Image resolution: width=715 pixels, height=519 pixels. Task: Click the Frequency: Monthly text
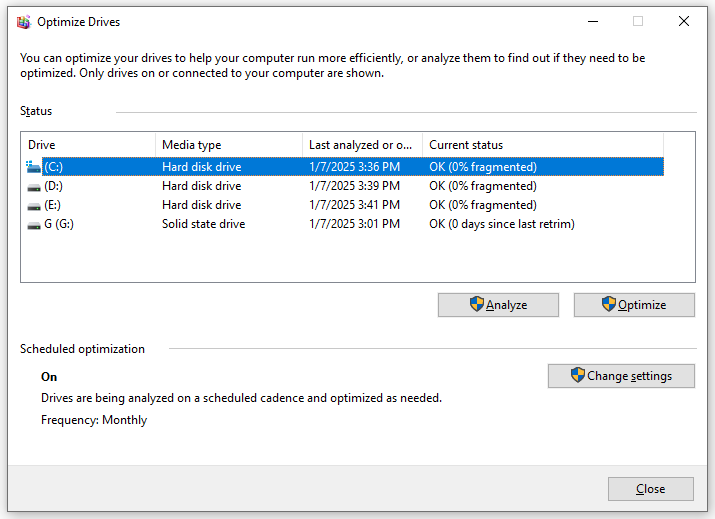(94, 420)
